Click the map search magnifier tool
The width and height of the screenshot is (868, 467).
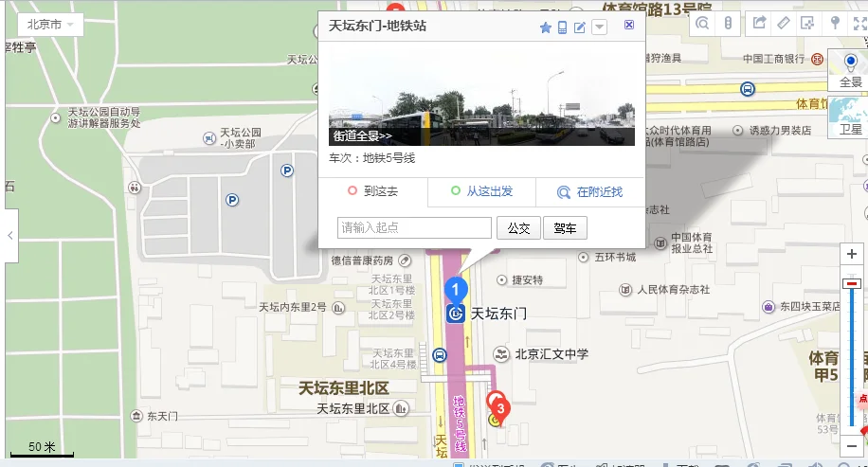tap(702, 24)
